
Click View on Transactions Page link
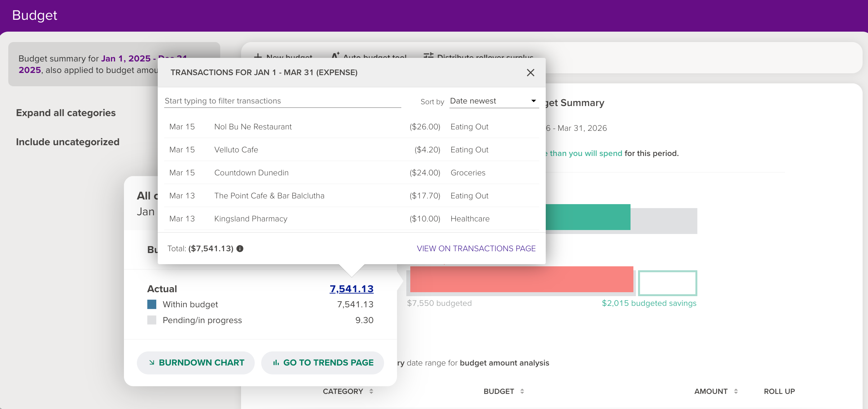(476, 249)
